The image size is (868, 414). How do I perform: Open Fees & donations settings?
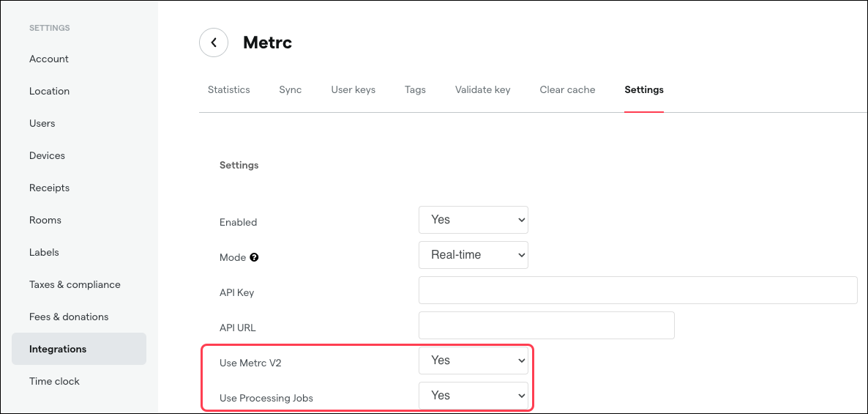click(69, 317)
